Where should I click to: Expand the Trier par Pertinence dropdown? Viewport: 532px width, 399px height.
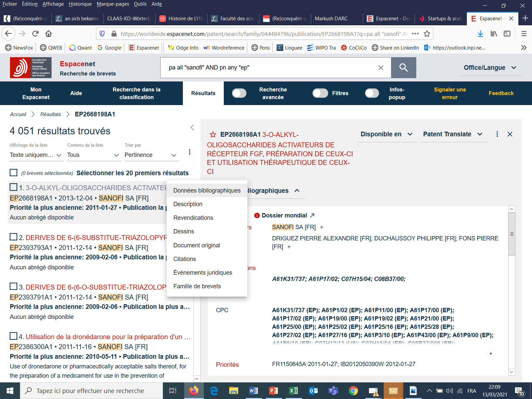point(151,155)
